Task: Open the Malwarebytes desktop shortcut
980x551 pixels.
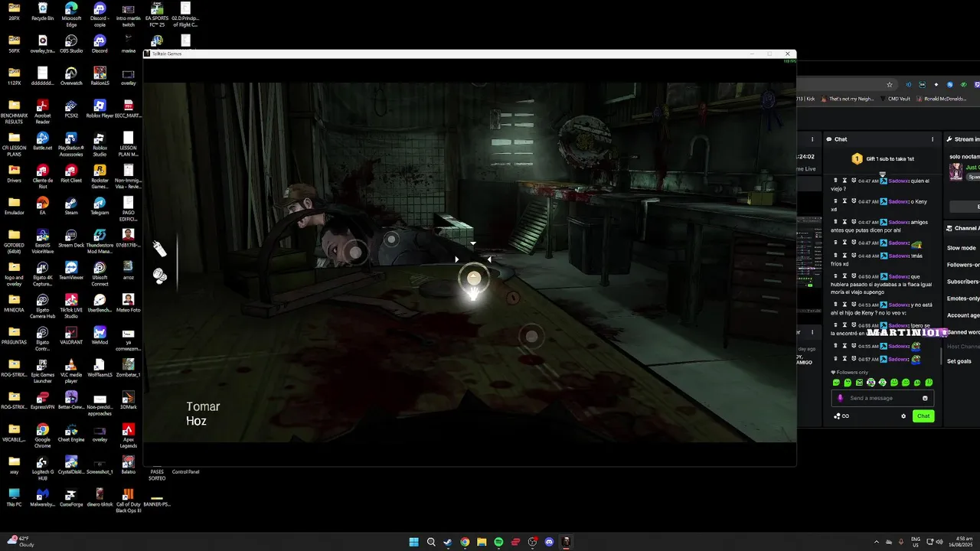Action: click(x=43, y=497)
